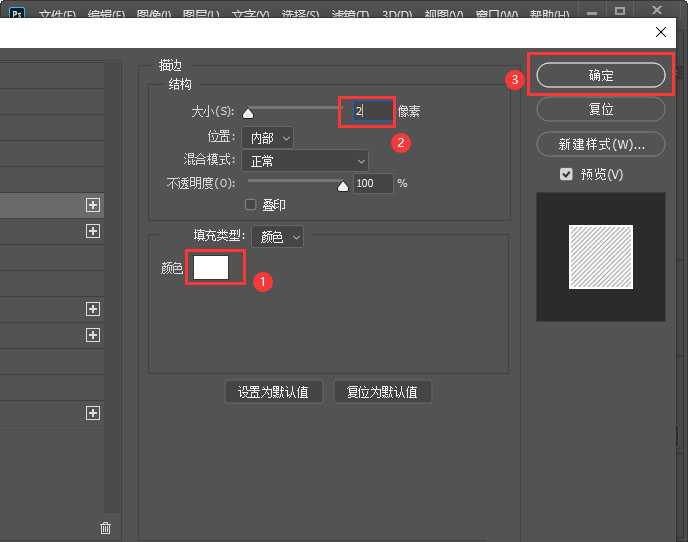Open the 填充类型 fill type dropdown

click(x=279, y=237)
